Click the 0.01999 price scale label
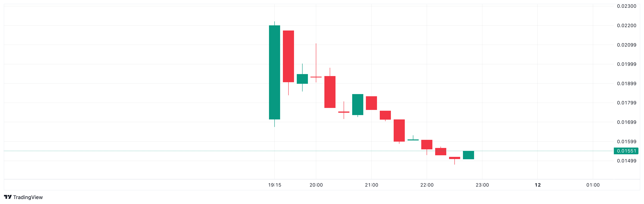This screenshot has height=204, width=644. click(x=627, y=64)
